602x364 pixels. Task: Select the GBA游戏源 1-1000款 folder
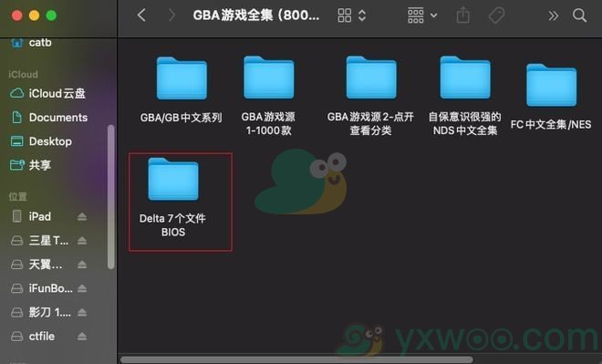tap(268, 96)
